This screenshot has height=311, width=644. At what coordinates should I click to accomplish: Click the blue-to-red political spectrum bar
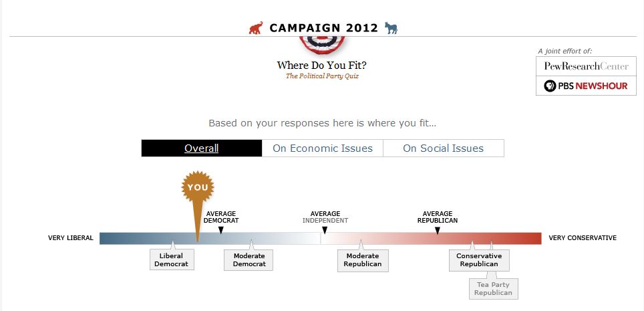[x=321, y=238]
